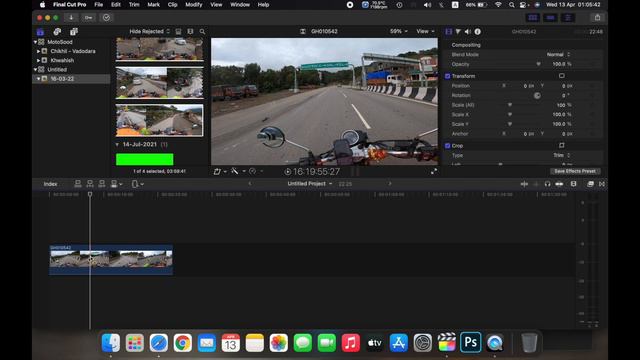Open the Video inspector tab icon
Viewport: 640px width, 360px height.
(449, 31)
